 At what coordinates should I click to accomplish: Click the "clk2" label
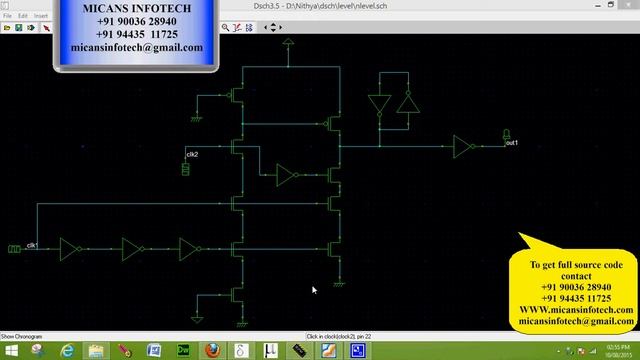click(x=192, y=154)
